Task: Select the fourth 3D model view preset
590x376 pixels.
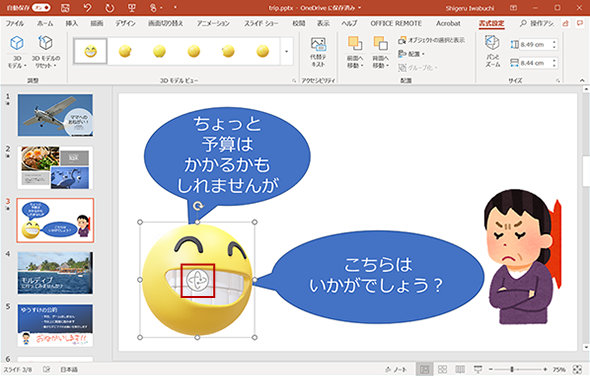Action: click(x=194, y=51)
